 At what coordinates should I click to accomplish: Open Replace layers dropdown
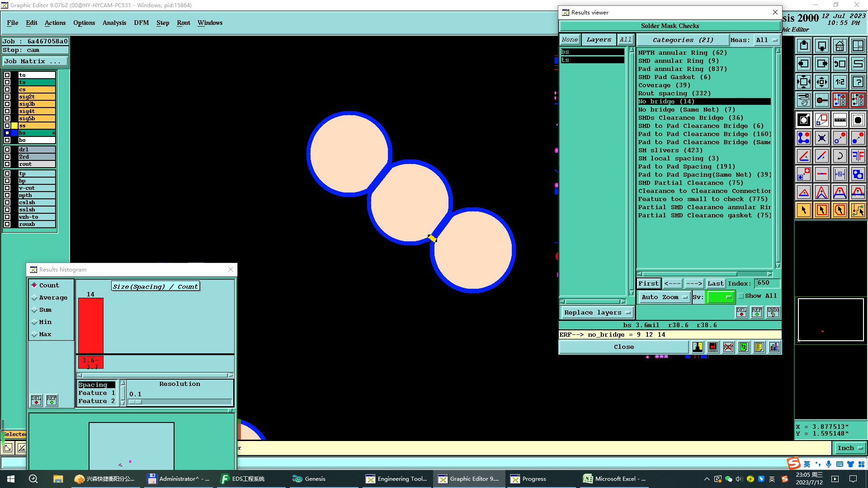pos(597,312)
